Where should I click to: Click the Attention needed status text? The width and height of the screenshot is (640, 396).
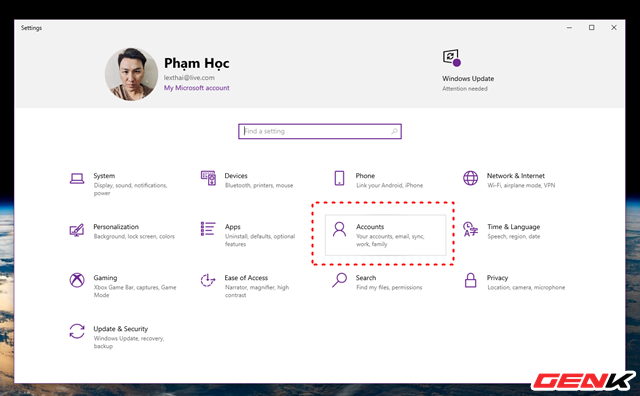pyautogui.click(x=464, y=89)
